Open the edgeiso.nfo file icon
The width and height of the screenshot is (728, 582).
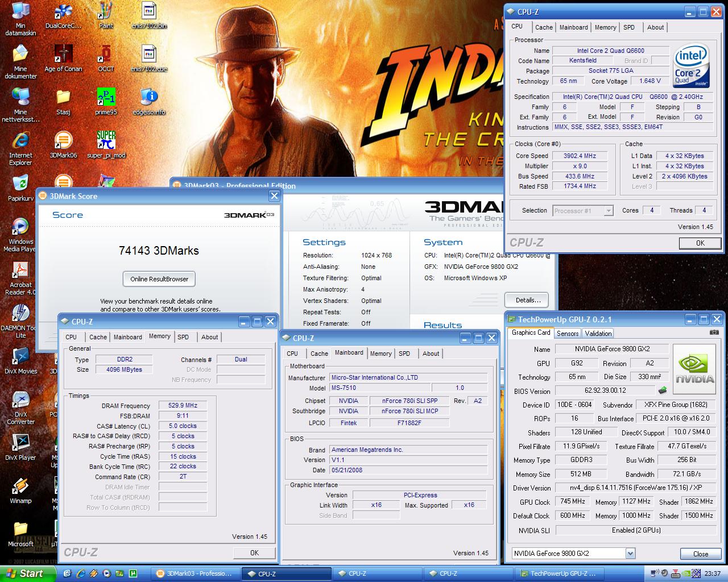coord(149,102)
